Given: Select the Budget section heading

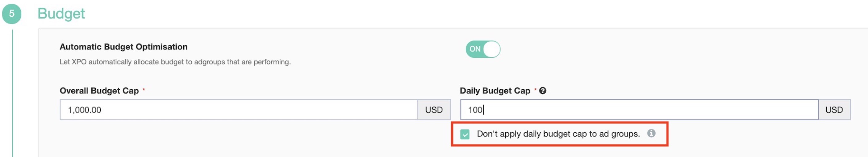Looking at the screenshot, I should pos(61,14).
